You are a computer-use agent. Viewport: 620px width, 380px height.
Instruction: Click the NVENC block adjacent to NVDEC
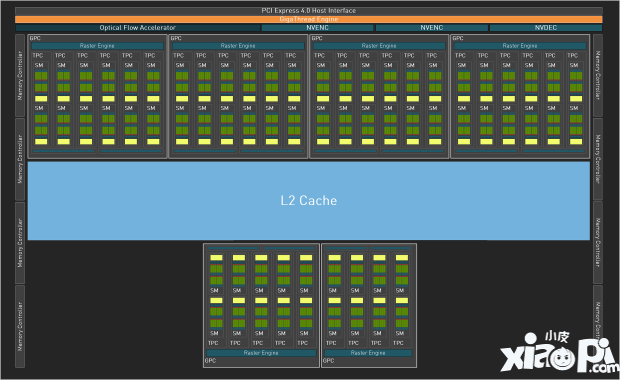(432, 28)
